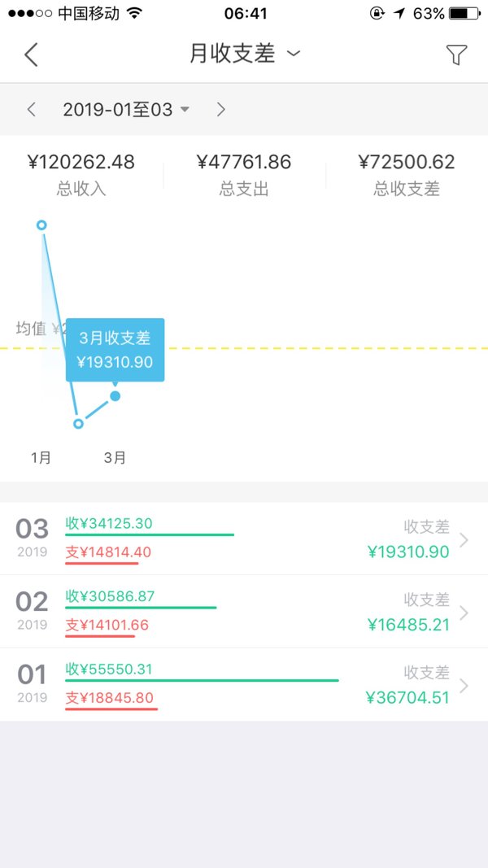Tap the February chart data point
Image resolution: width=488 pixels, height=868 pixels.
point(78,423)
